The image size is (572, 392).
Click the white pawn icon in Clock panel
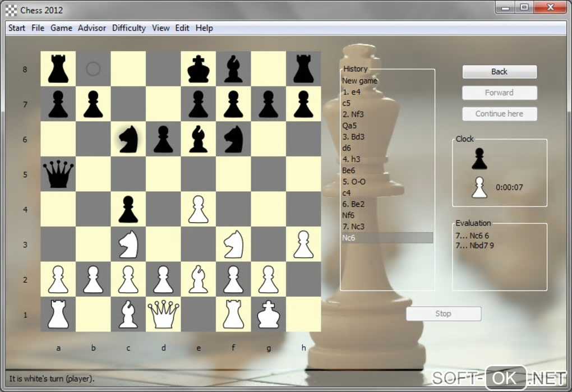(x=479, y=187)
